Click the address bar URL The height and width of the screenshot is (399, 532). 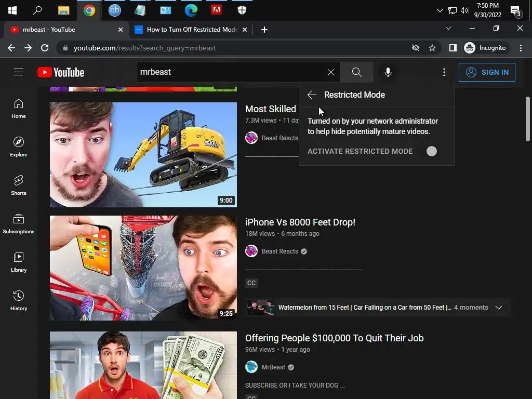144,48
